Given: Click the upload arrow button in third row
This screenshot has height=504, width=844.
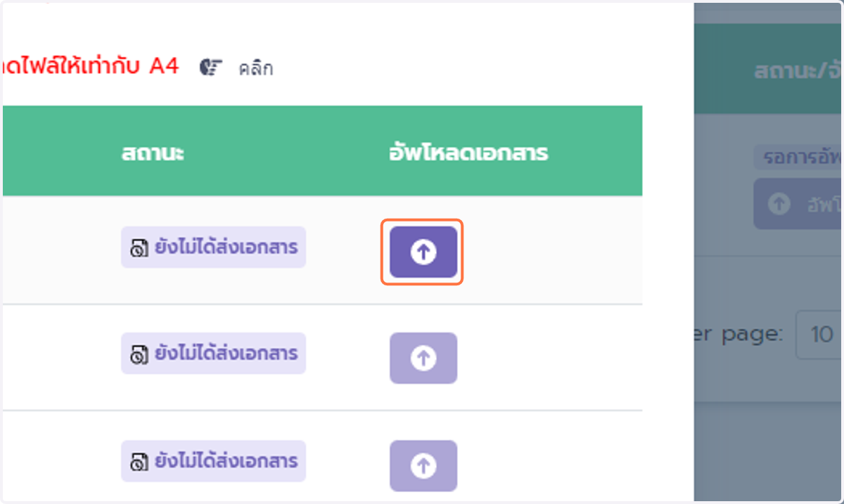Looking at the screenshot, I should pos(423,465).
